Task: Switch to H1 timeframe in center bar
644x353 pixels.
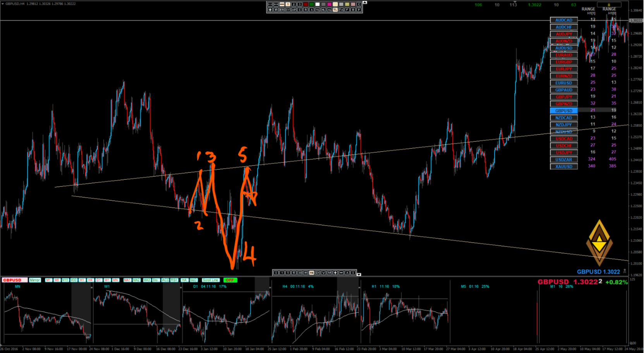Action: pos(306,273)
